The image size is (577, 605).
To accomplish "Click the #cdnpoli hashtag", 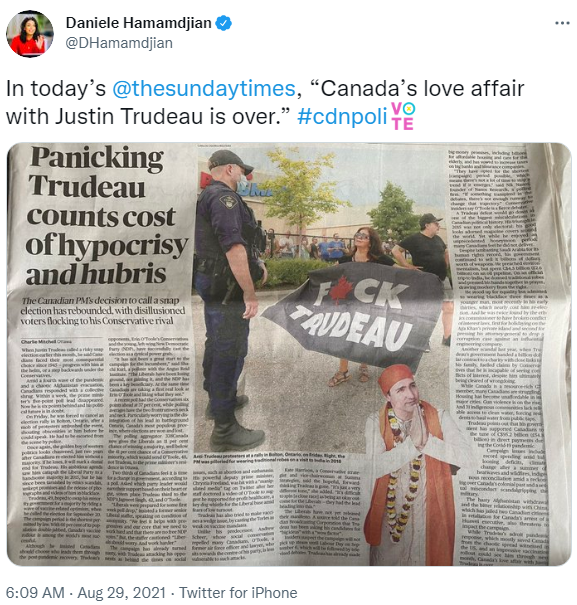I will point(342,116).
